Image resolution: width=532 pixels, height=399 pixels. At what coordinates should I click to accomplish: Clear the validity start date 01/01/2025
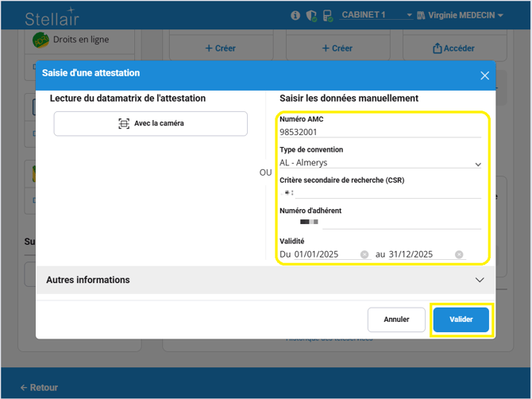tap(364, 254)
